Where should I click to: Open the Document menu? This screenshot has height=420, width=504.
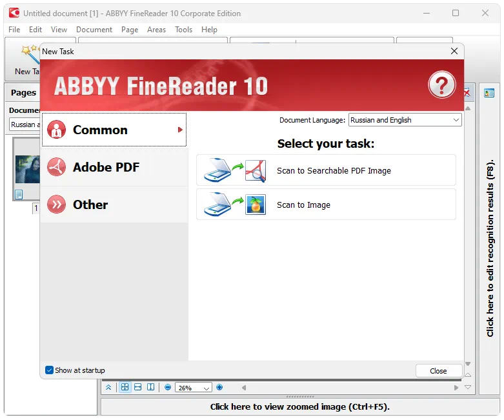click(94, 30)
